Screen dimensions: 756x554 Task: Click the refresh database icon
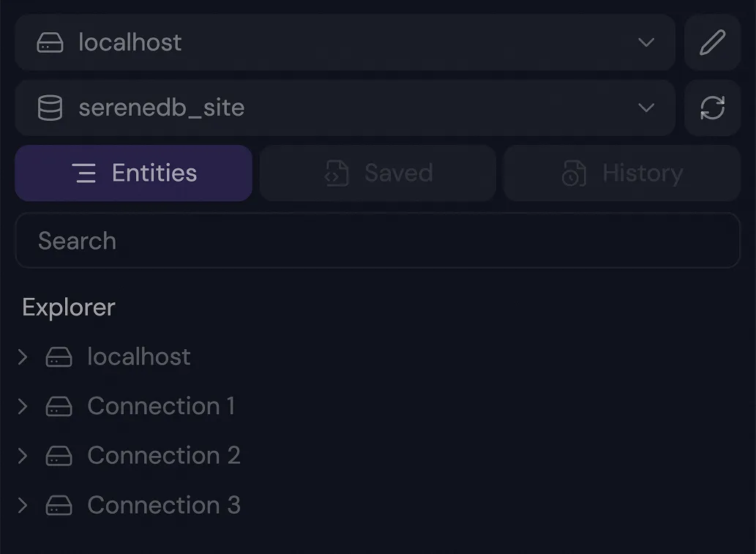point(712,108)
